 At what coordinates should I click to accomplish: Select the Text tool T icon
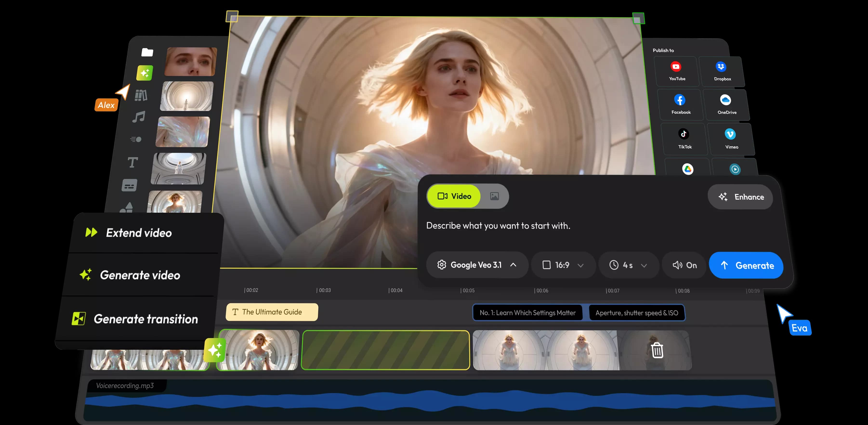click(133, 162)
